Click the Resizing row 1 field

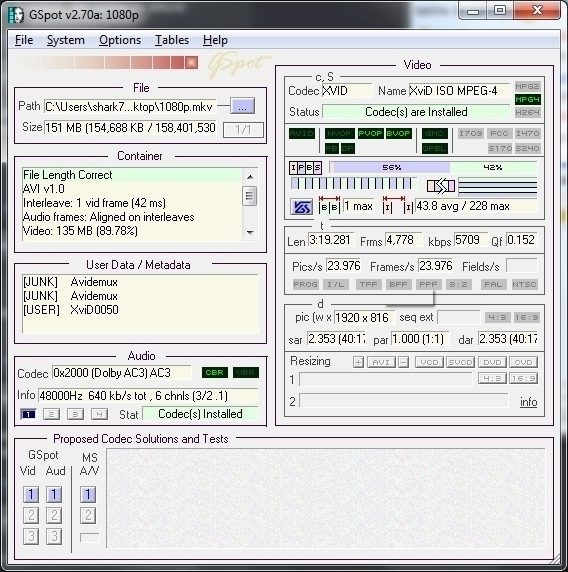[386, 379]
